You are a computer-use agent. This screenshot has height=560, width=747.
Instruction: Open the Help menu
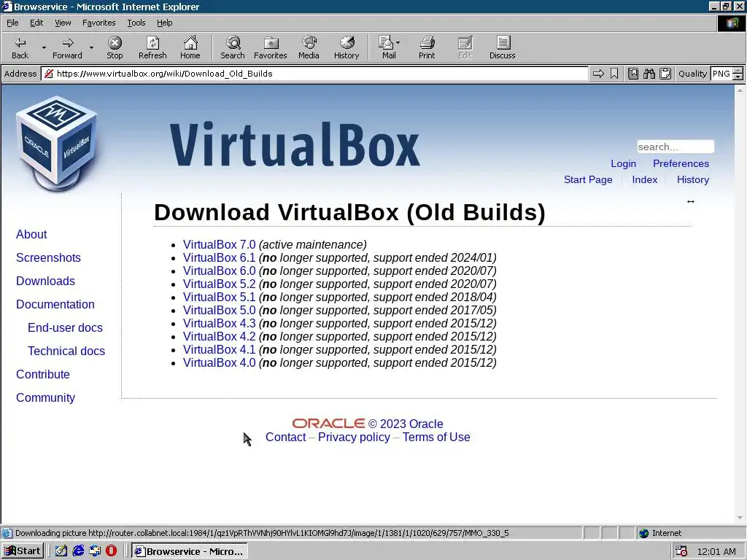tap(164, 23)
